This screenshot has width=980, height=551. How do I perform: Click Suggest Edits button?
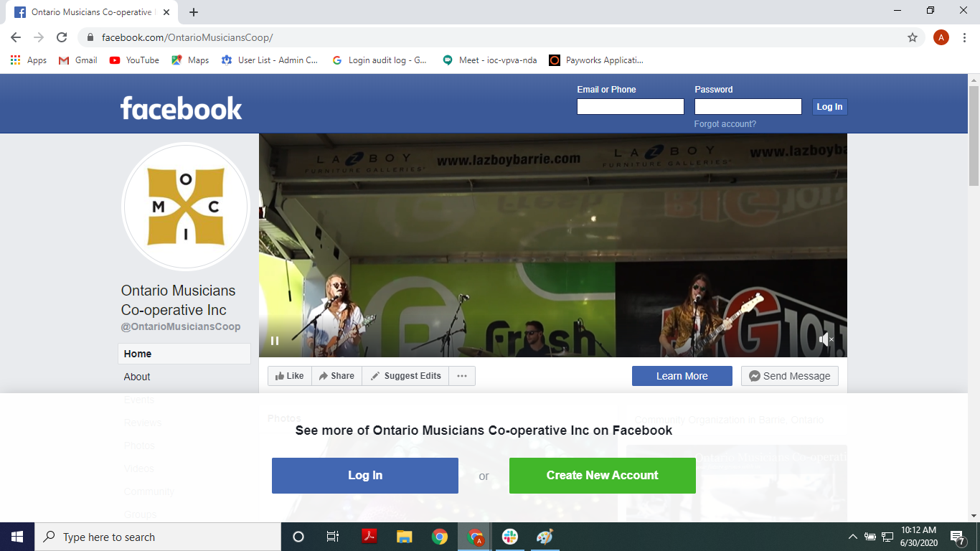[405, 376]
